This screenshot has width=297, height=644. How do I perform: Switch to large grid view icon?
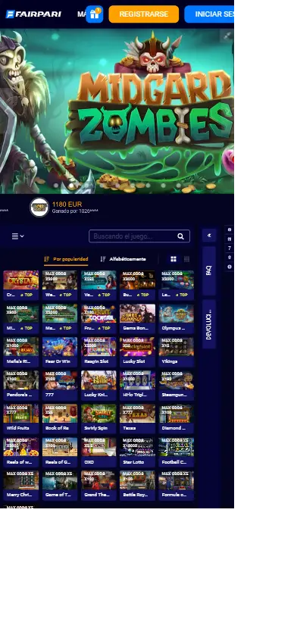click(174, 259)
